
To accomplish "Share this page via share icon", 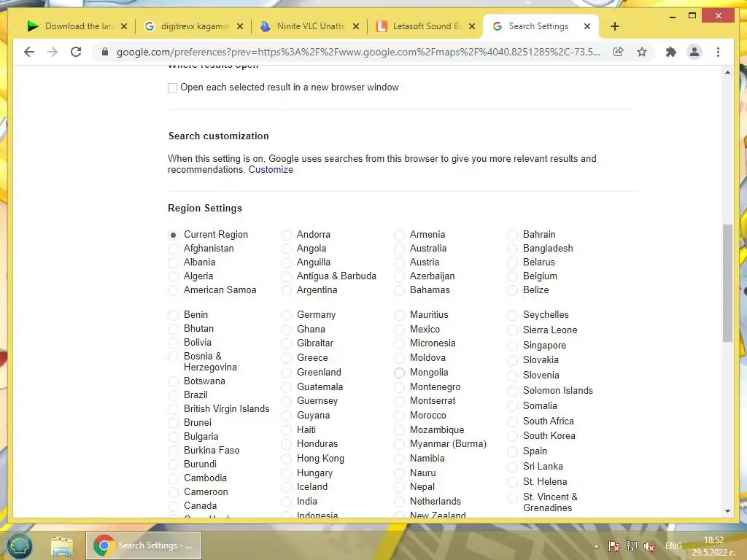I will coord(619,52).
